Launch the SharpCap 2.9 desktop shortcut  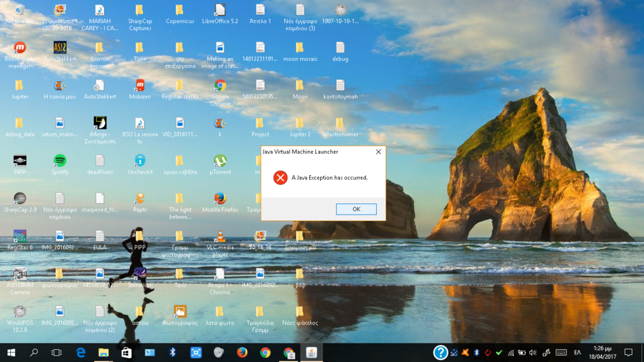pos(20,198)
